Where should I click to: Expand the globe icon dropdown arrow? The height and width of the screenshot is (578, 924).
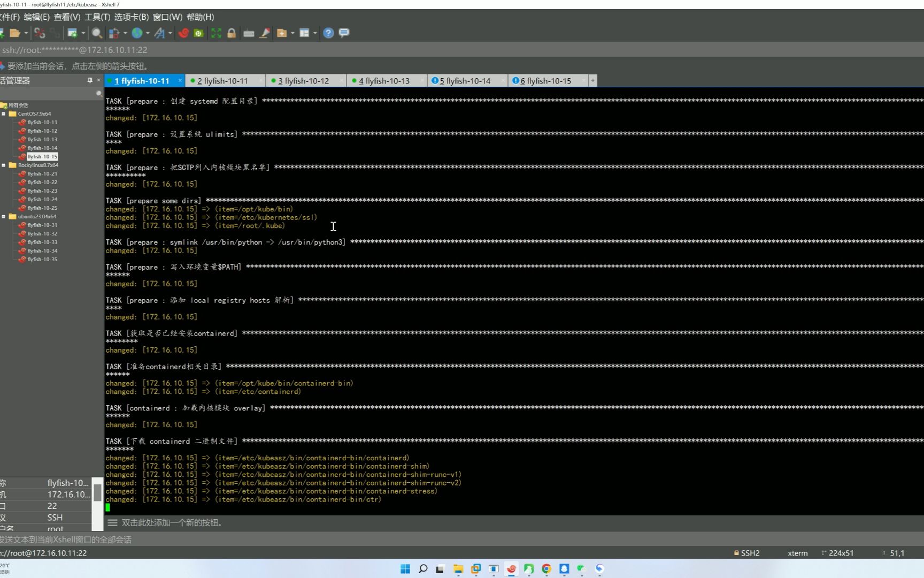148,33
